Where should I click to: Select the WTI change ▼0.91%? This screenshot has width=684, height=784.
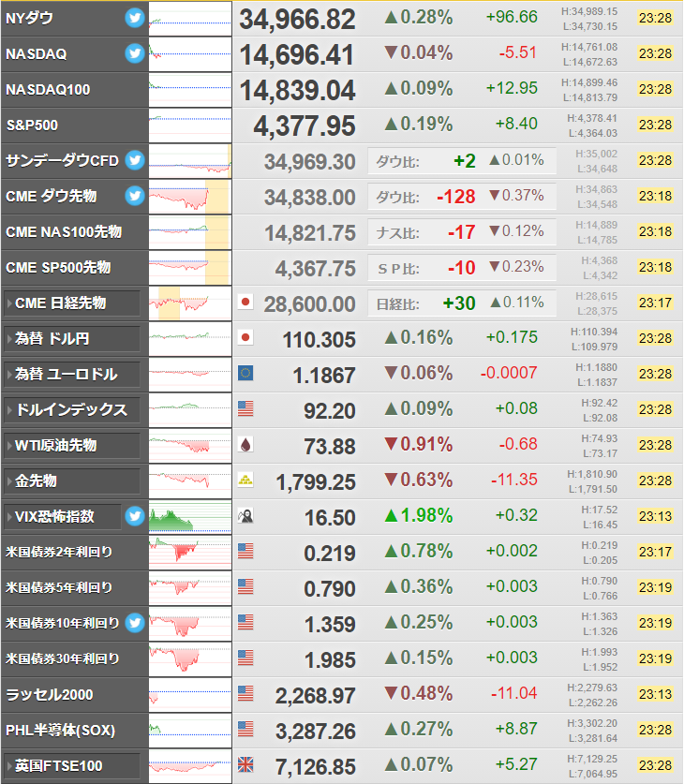(x=419, y=444)
